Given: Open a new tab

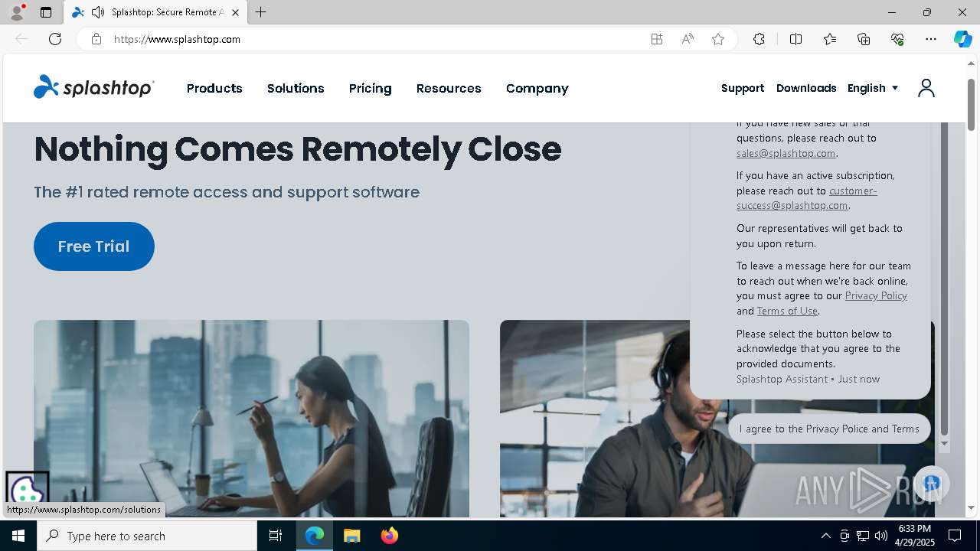Looking at the screenshot, I should point(261,12).
